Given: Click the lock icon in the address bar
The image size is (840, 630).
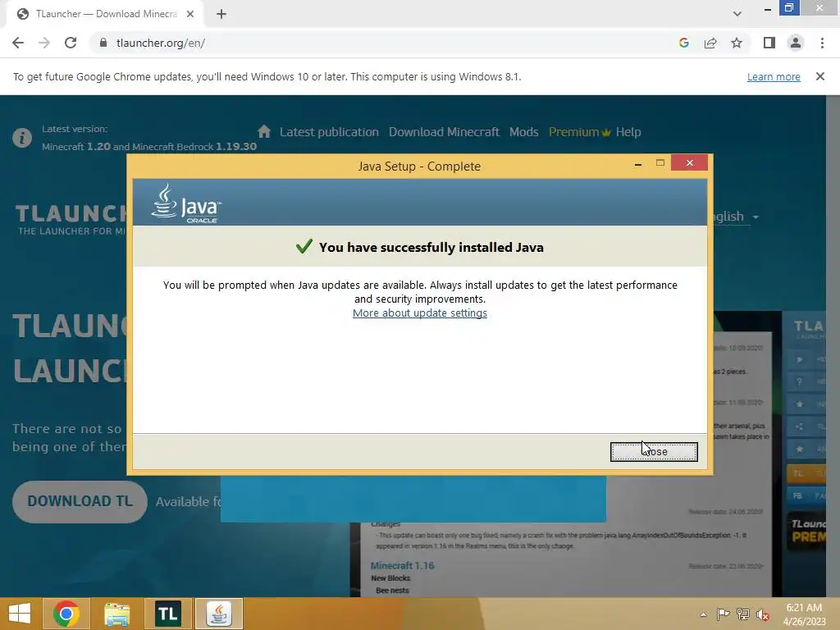Looking at the screenshot, I should 103,43.
